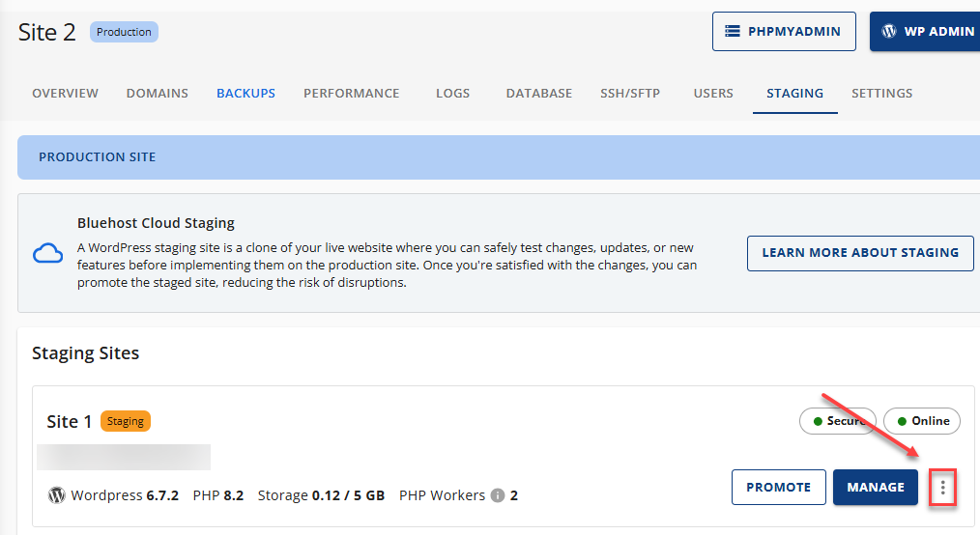This screenshot has width=980, height=535.
Task: Click the WordPress logo beside version 6.7.2
Action: pos(57,495)
